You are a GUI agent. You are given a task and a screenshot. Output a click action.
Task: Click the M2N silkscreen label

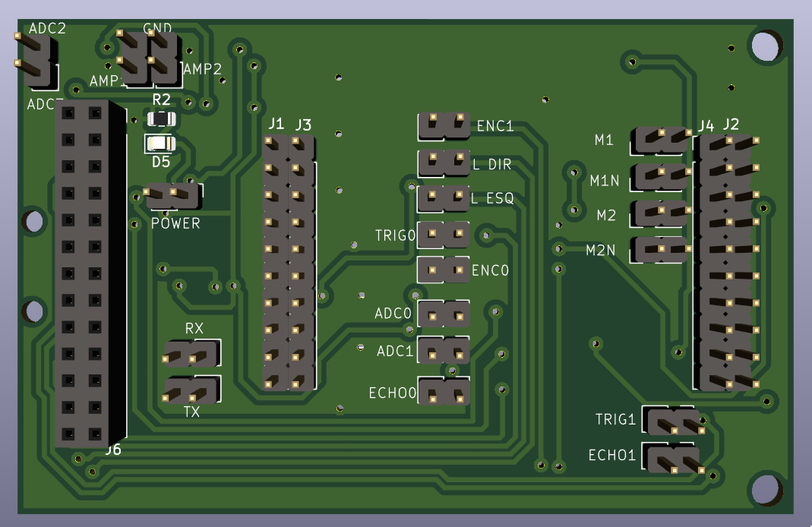coord(601,251)
